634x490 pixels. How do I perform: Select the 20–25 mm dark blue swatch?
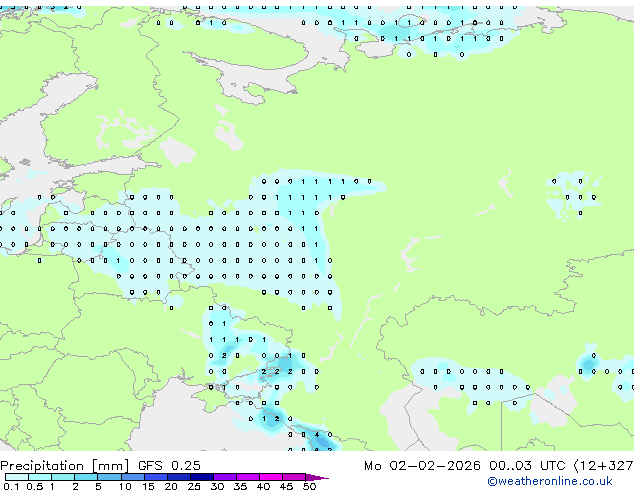[179, 477]
